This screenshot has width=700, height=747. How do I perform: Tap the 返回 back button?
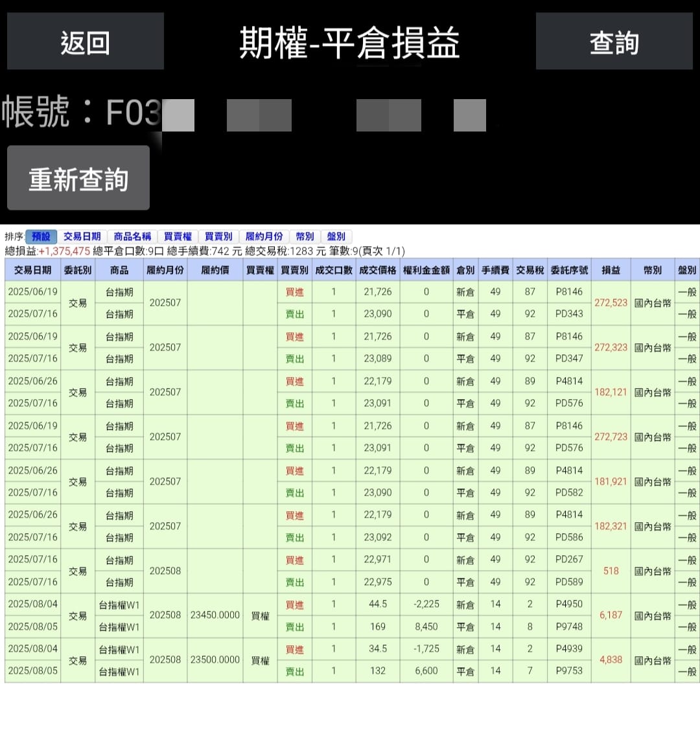point(86,41)
